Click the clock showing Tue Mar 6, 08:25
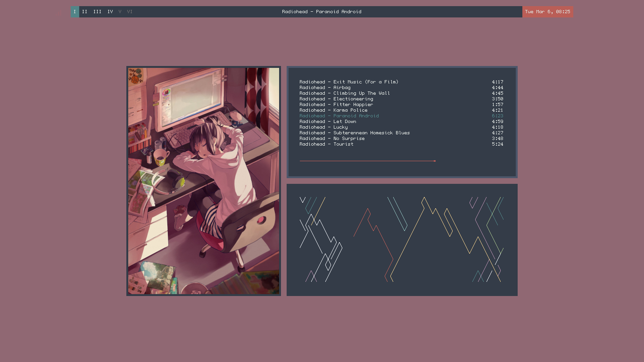Screen dimensions: 644x362 click(x=547, y=12)
